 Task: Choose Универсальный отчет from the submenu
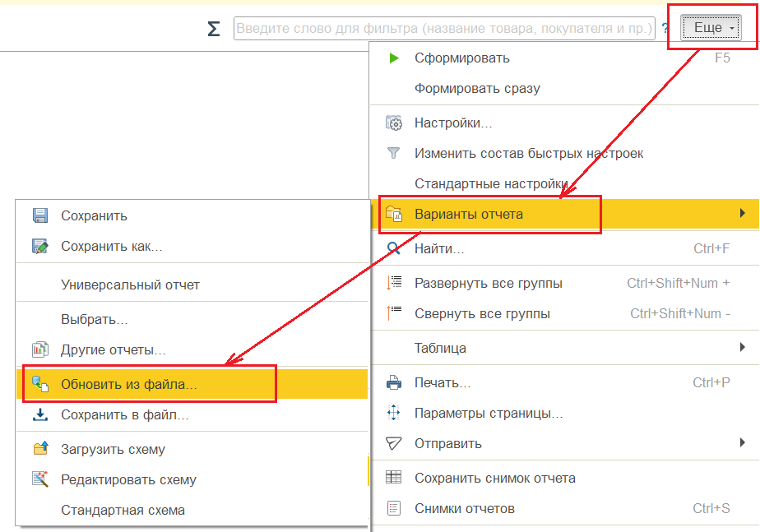click(x=130, y=285)
